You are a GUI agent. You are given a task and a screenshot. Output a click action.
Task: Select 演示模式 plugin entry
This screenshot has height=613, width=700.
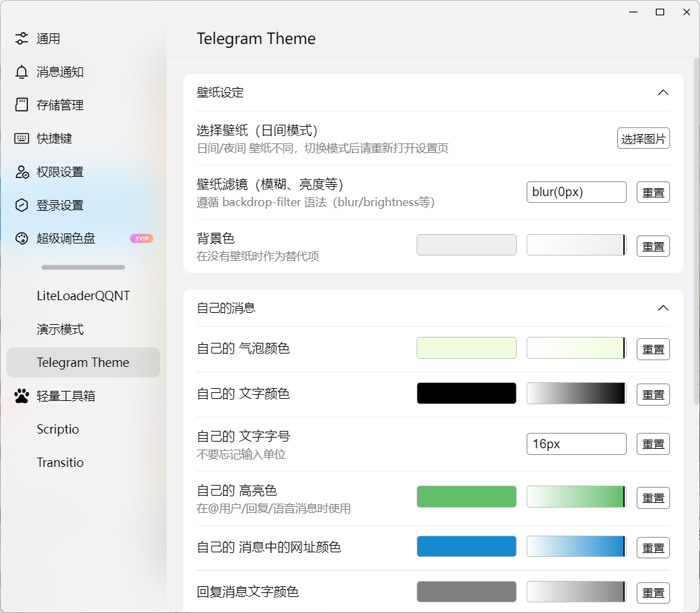point(83,330)
